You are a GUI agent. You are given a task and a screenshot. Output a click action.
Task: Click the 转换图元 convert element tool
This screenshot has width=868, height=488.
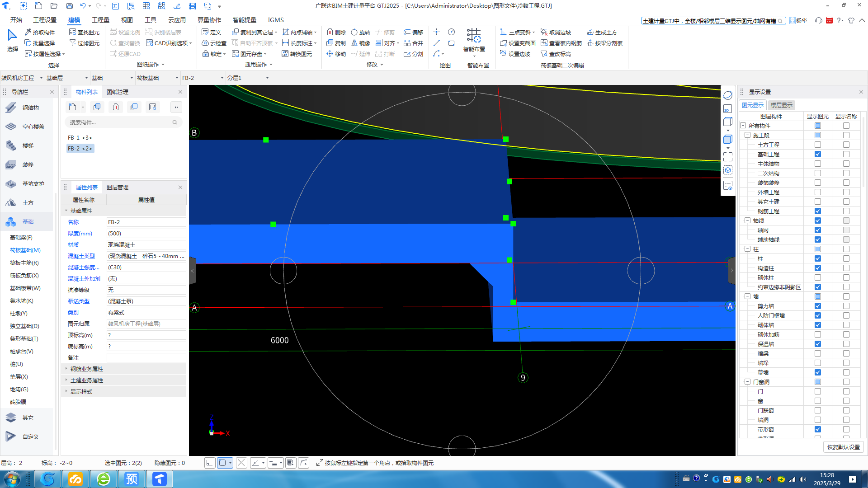click(297, 54)
